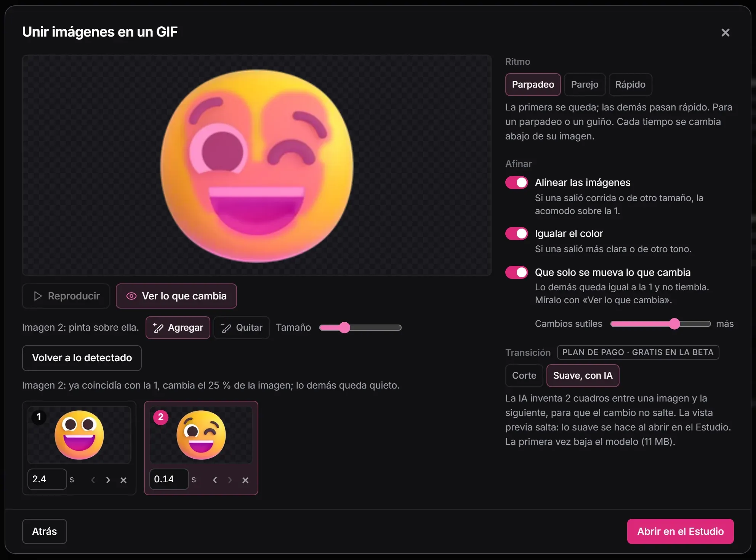
Task: Move image 2 right with its arrow
Action: (x=230, y=480)
